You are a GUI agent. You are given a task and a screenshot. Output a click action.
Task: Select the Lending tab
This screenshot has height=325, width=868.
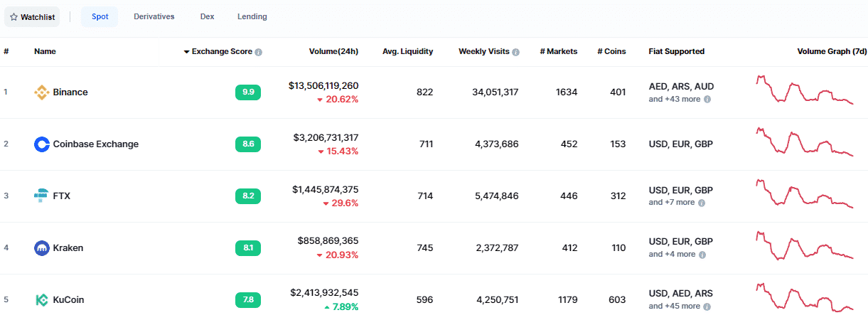point(252,17)
